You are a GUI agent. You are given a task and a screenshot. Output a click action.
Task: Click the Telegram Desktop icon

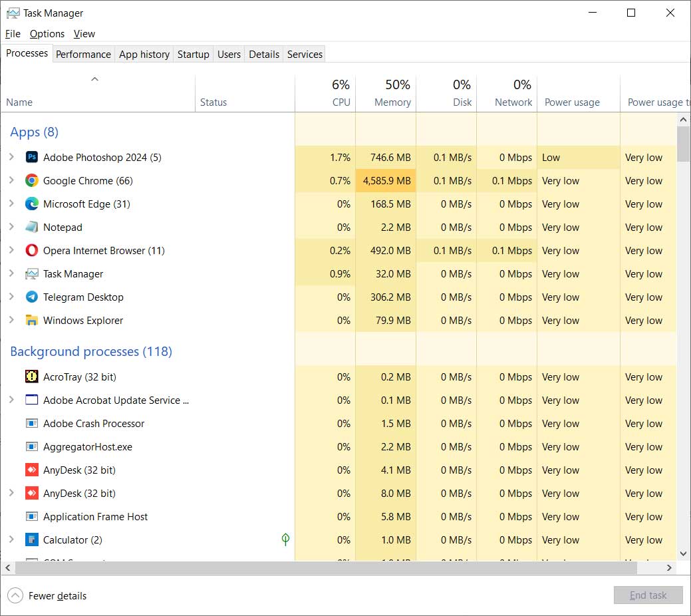tap(31, 297)
